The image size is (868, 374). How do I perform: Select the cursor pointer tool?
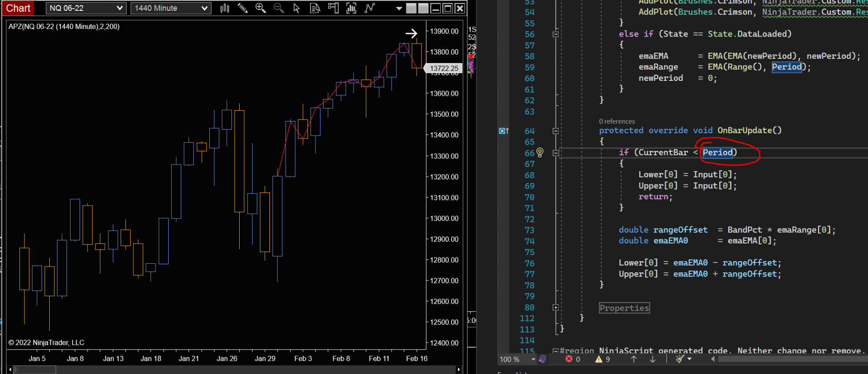coord(297,8)
